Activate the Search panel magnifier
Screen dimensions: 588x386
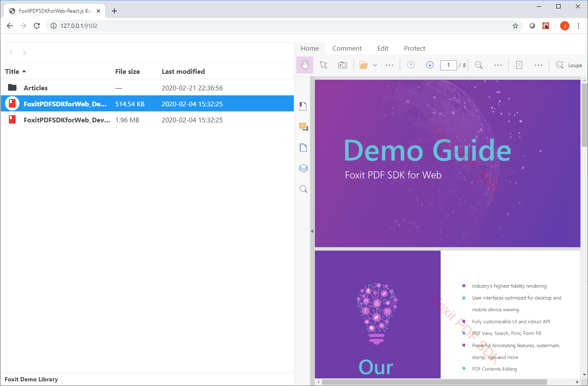click(303, 189)
